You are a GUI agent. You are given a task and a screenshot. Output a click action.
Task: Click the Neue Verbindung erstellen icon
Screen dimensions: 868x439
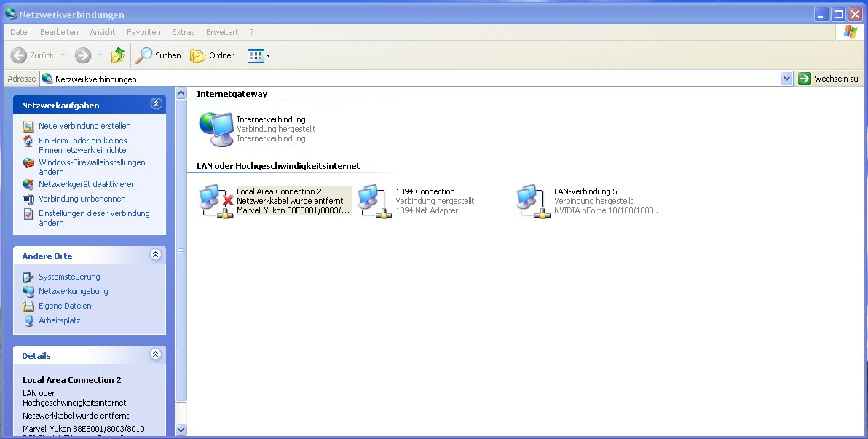(x=28, y=126)
